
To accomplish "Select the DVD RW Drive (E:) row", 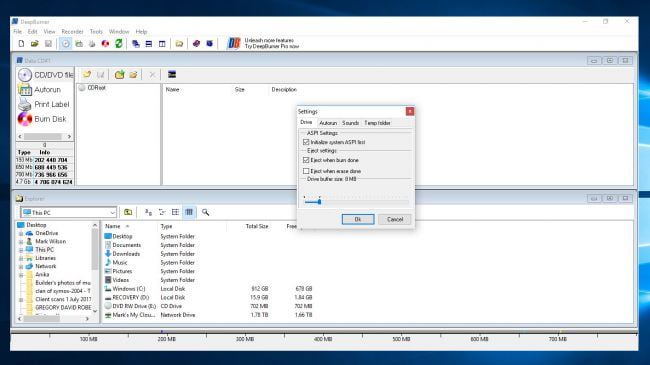I will click(209, 307).
